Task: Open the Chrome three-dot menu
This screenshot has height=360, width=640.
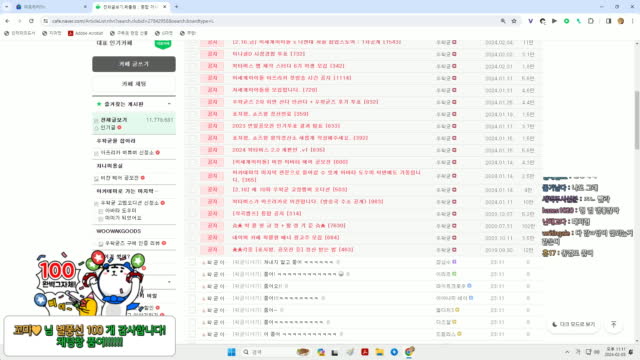Action: [633, 21]
